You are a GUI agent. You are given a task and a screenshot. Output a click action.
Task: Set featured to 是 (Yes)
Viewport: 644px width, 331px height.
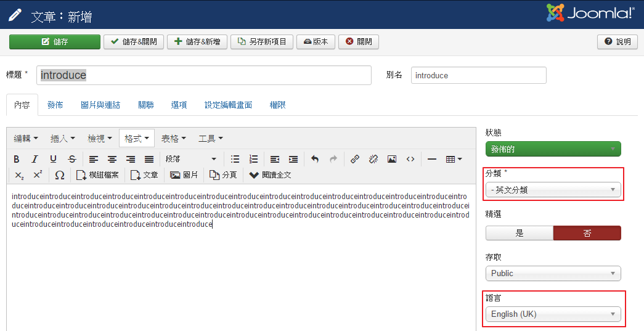(520, 233)
